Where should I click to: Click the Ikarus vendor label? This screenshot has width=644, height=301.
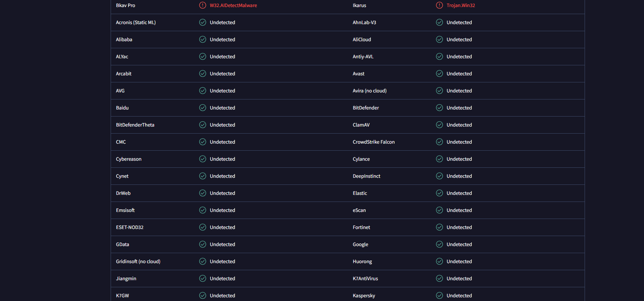coord(359,6)
